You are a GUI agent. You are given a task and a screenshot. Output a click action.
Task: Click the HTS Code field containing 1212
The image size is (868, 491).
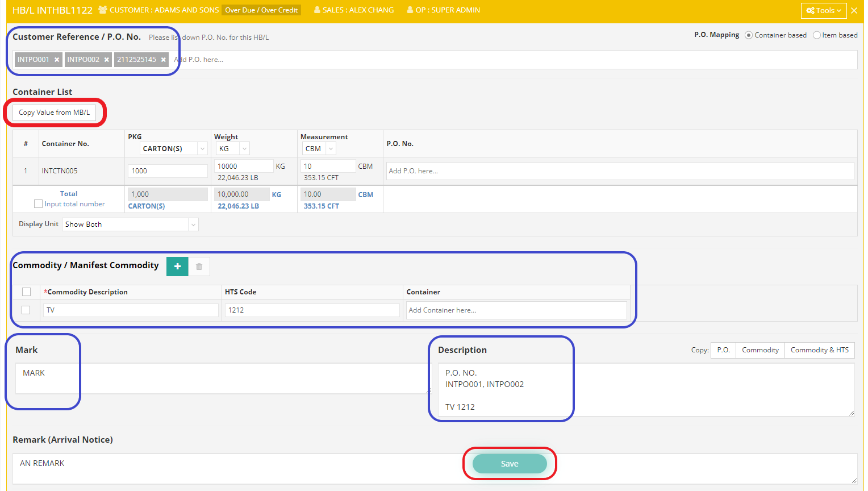[x=312, y=310]
